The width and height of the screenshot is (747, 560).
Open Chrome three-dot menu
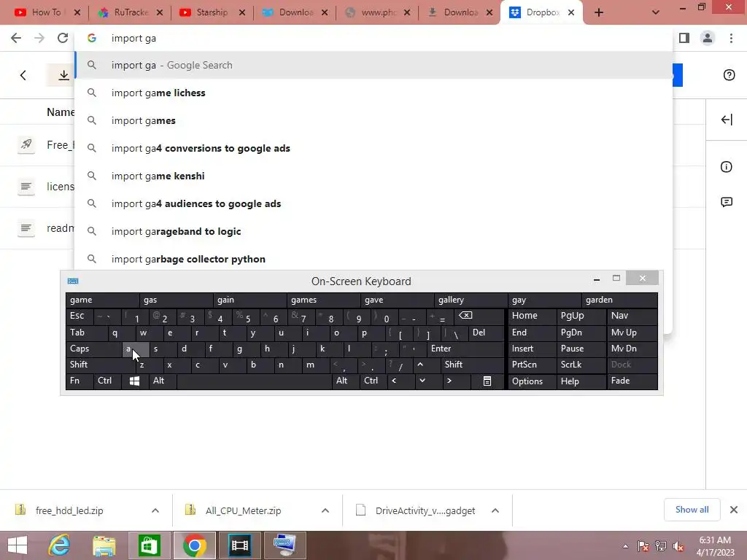point(731,38)
